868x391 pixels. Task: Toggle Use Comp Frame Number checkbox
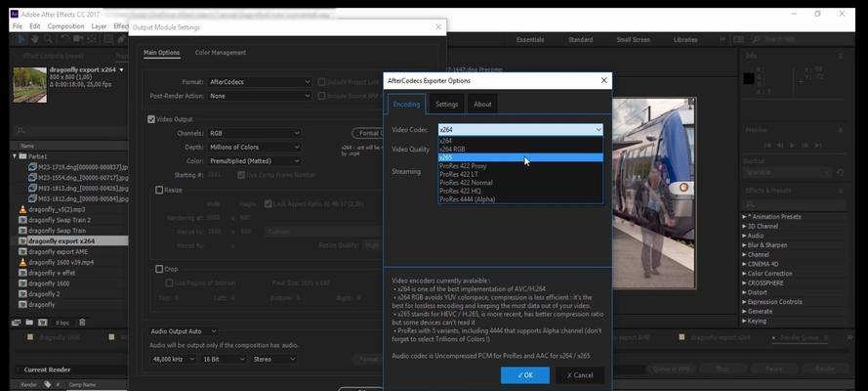241,175
